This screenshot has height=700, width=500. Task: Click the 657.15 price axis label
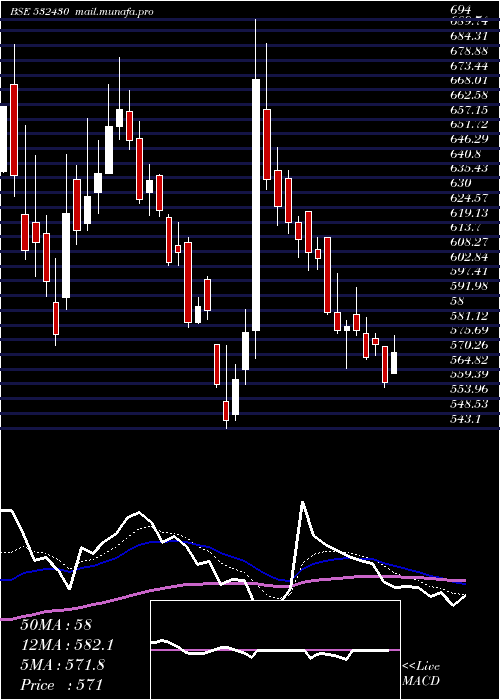469,109
